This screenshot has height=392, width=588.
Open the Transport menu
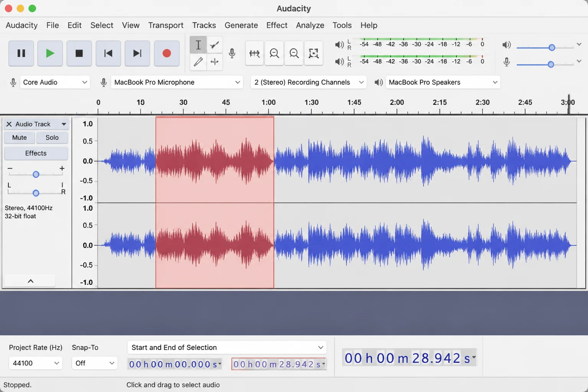coord(166,25)
